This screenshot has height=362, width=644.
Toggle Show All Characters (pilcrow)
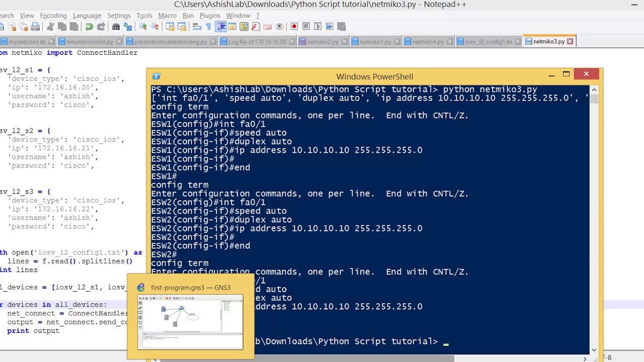208,26
